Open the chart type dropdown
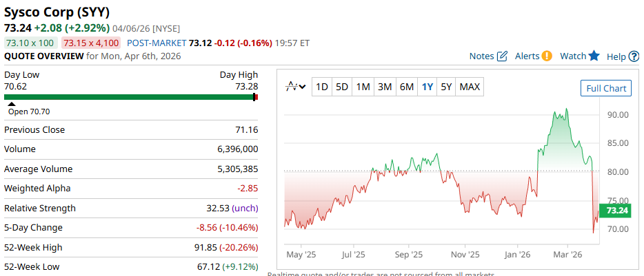The height and width of the screenshot is (276, 644). pos(296,87)
